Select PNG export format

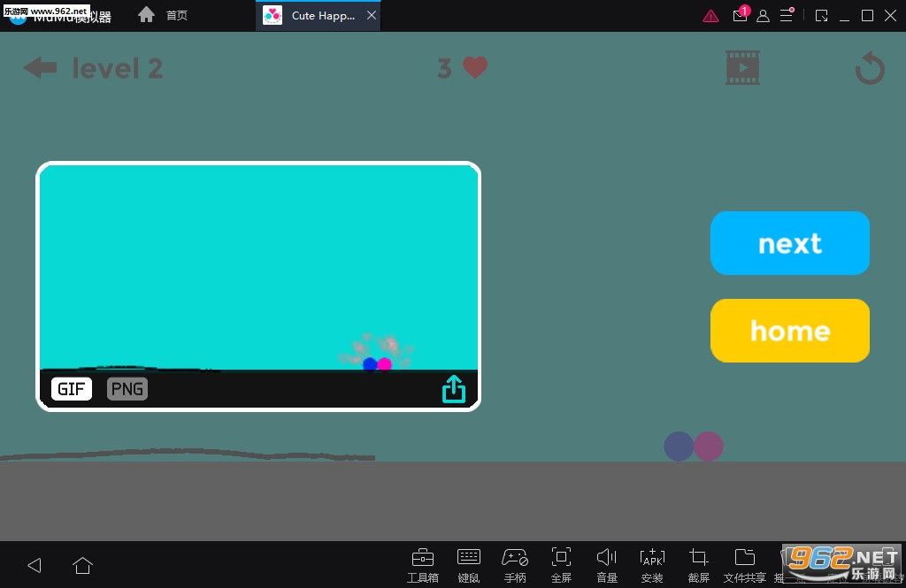127,389
